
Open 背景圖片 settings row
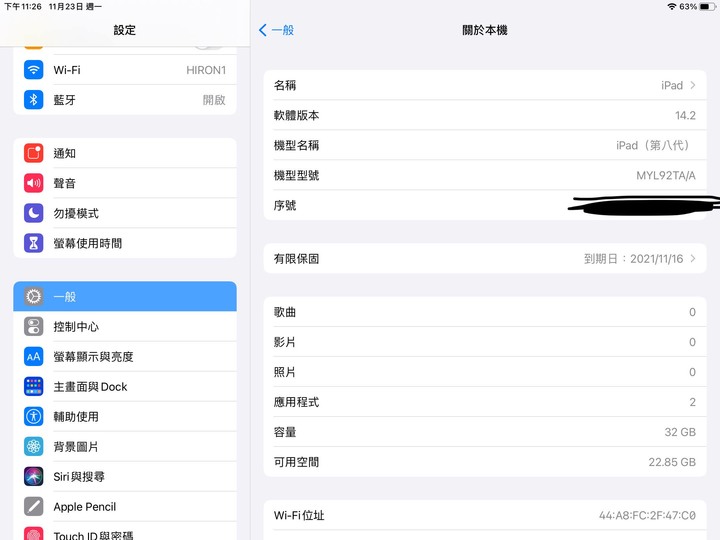[125, 446]
